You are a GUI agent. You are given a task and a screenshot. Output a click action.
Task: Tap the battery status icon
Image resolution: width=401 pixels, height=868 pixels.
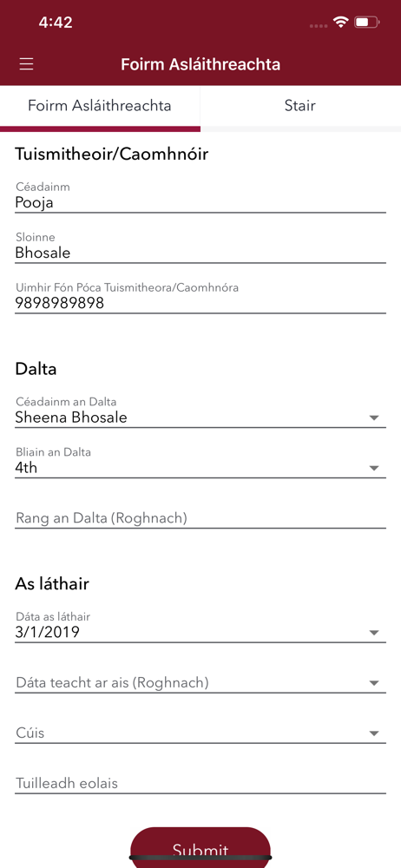tap(366, 23)
